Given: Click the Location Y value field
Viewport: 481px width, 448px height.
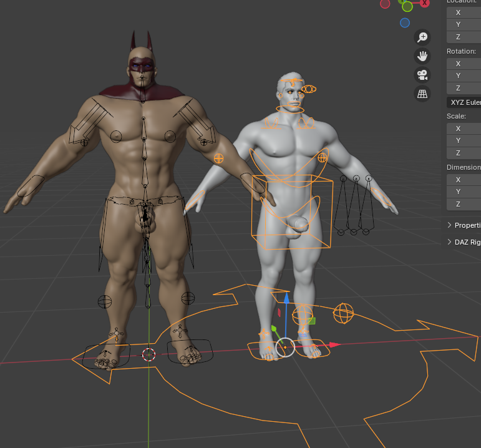Looking at the screenshot, I should click(464, 24).
